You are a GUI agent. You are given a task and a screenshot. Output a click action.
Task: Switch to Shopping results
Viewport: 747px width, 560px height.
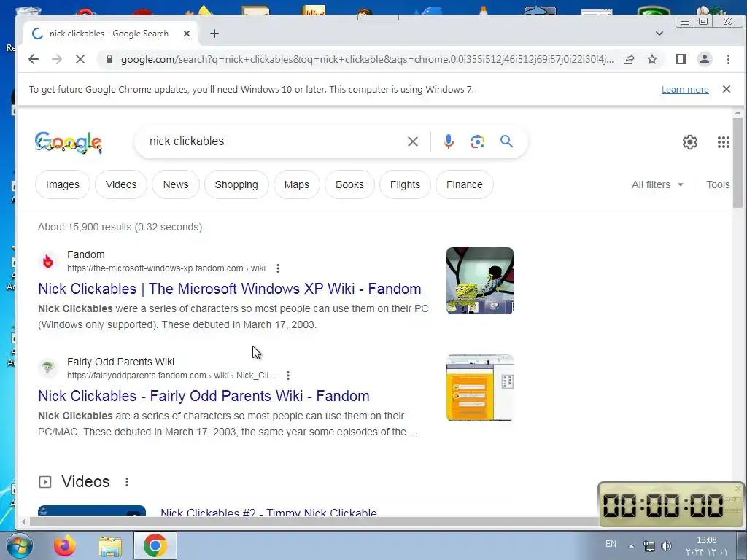click(236, 184)
